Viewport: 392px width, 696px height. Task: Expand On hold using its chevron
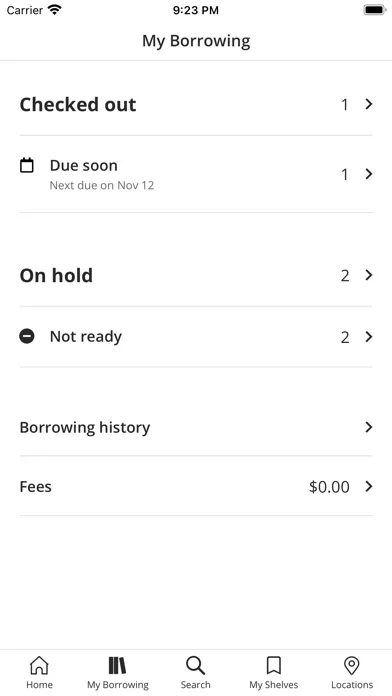point(368,275)
